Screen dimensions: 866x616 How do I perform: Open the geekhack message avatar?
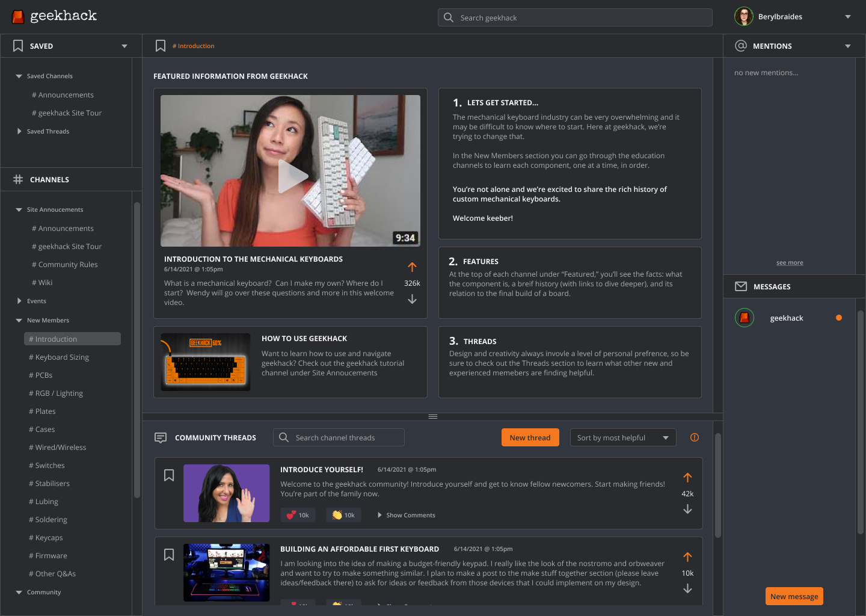tap(745, 318)
